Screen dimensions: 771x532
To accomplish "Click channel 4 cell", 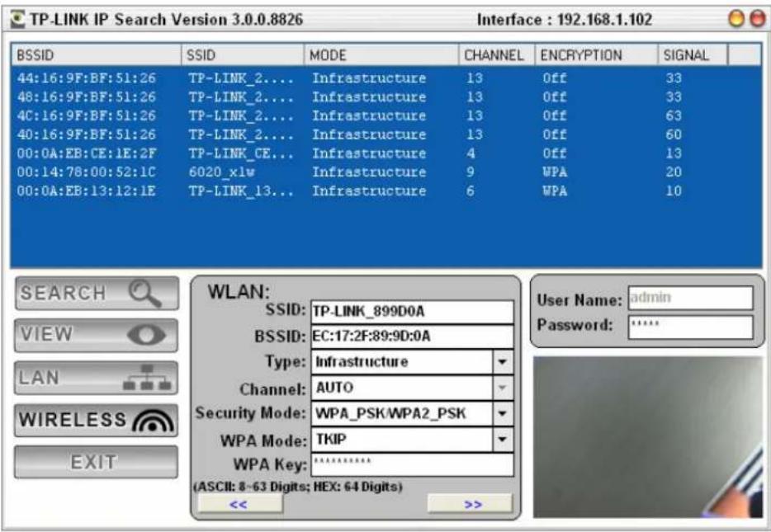I will [x=471, y=153].
